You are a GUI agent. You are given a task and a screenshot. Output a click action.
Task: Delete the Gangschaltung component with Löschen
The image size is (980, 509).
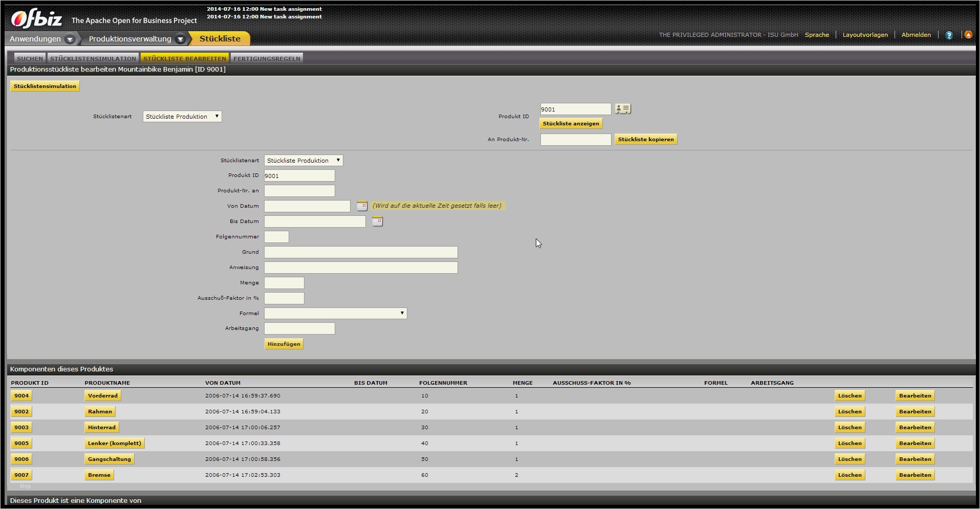tap(850, 459)
